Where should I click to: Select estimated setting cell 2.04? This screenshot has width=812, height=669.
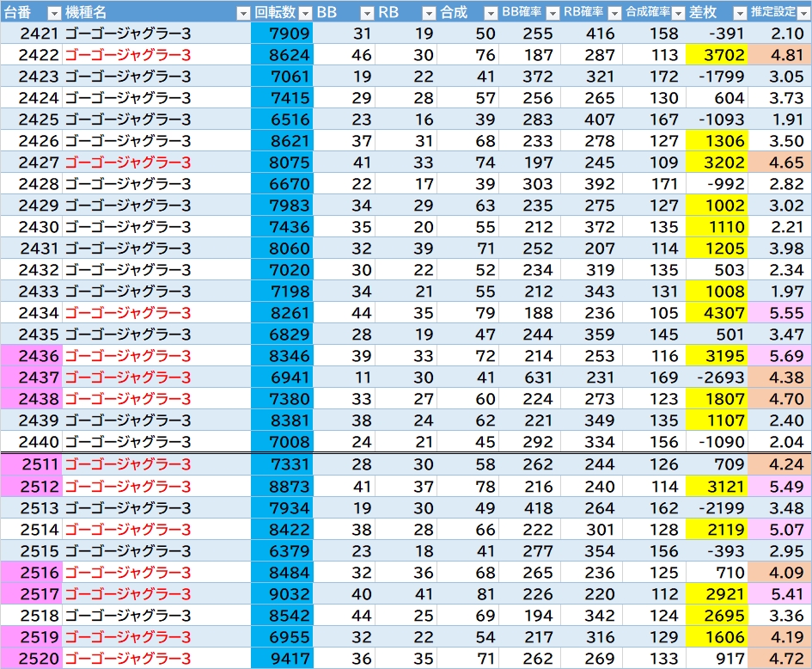[x=780, y=442]
